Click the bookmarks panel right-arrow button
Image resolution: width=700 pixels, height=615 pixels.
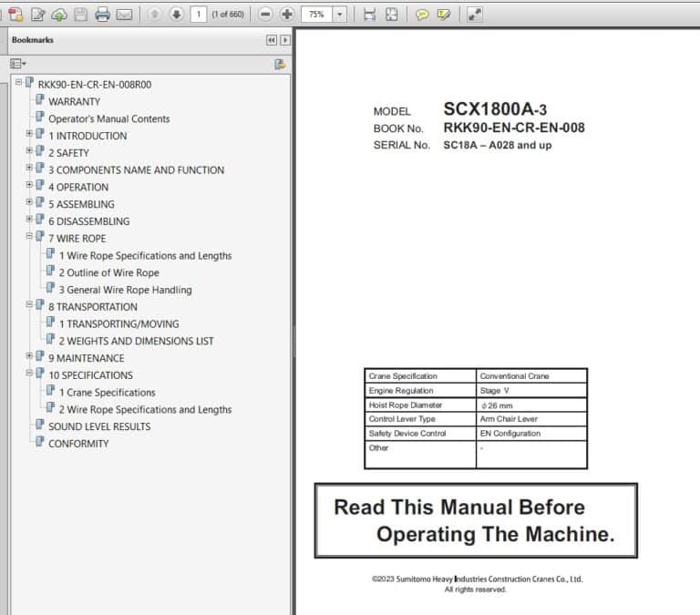[284, 40]
